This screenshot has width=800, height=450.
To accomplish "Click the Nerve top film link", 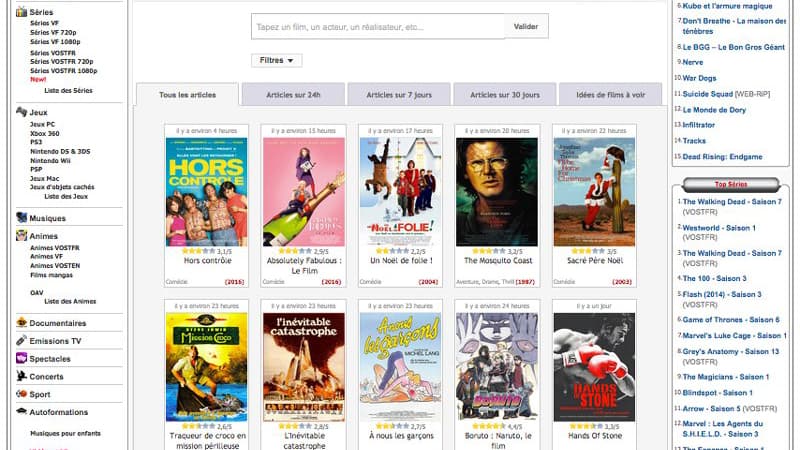I will coord(693,62).
